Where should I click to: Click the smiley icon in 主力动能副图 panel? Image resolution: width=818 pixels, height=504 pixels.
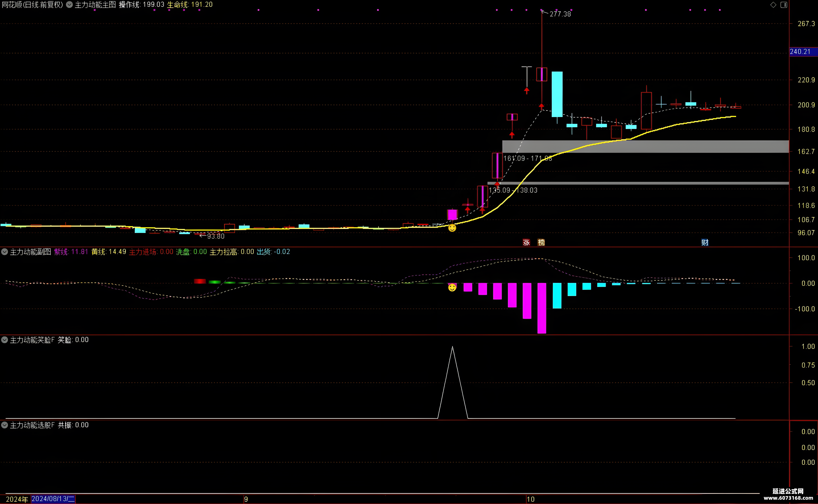coord(452,287)
